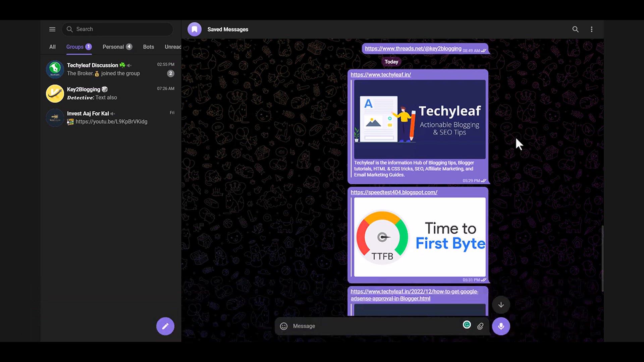Click the chat scrollbar thumb
Viewport: 644px width, 362px height.
click(x=602, y=258)
